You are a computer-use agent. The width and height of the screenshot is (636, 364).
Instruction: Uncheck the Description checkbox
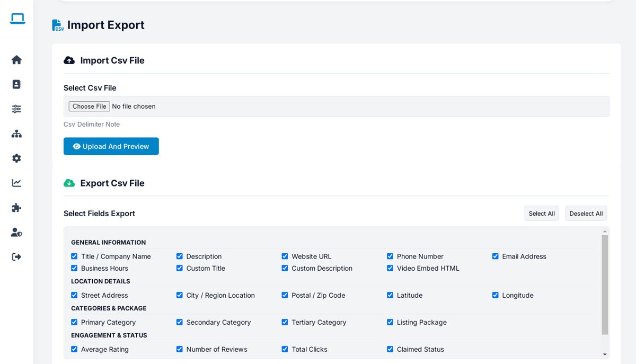click(180, 256)
